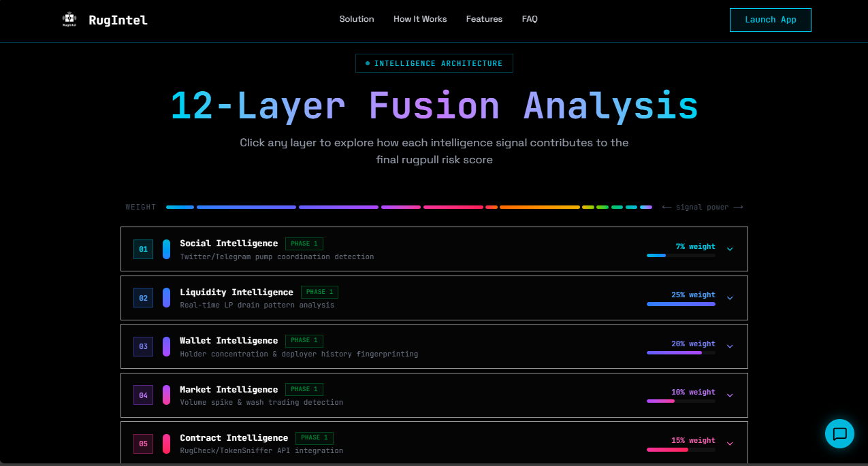Open the chat widget bubble
Image resolution: width=868 pixels, height=466 pixels.
pos(839,433)
